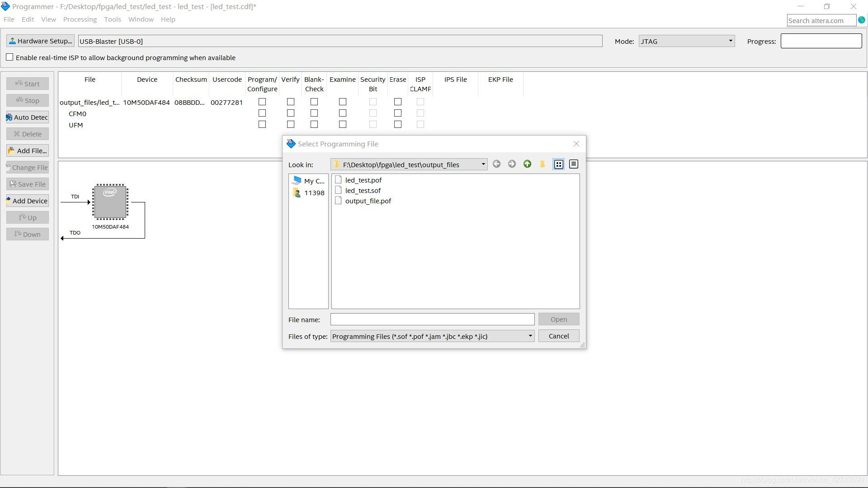Click the File name input field
This screenshot has height=488, width=868.
(432, 319)
